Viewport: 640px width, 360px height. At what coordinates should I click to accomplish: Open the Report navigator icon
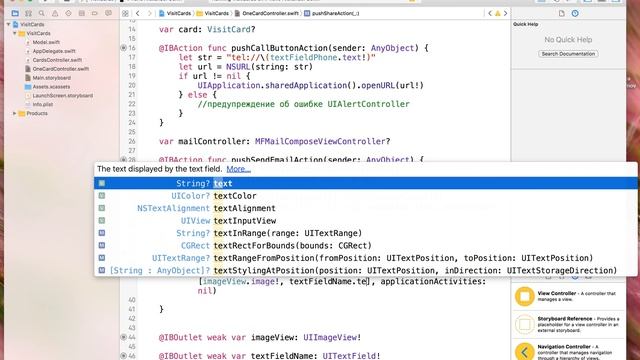coord(108,13)
